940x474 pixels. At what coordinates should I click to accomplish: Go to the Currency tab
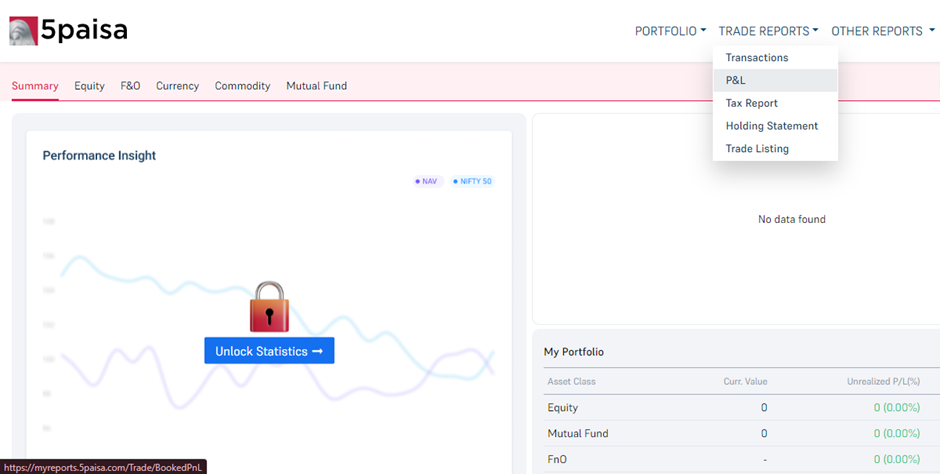pos(177,86)
